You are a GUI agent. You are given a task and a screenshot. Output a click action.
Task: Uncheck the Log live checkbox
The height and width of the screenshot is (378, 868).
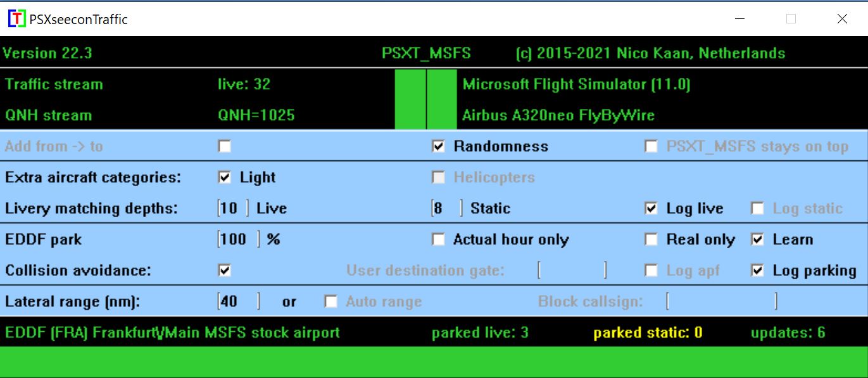[x=651, y=208]
